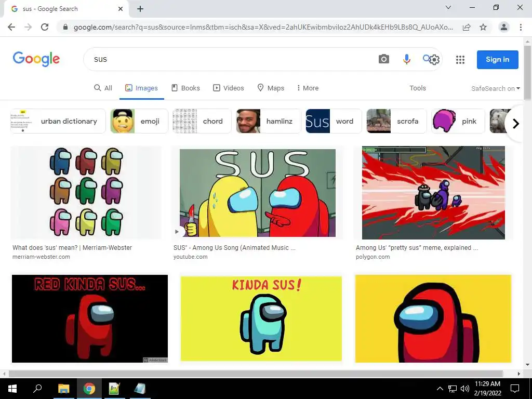
Task: Open File Explorer from the taskbar
Action: coord(63,389)
